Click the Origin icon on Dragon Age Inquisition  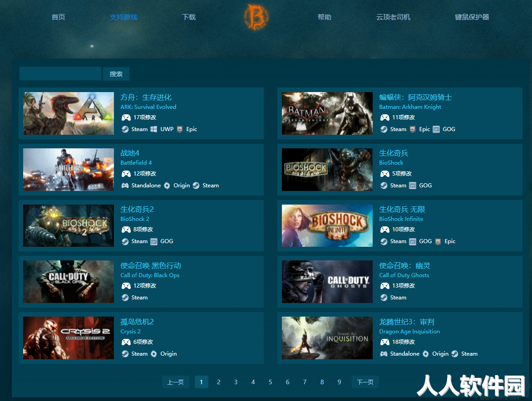click(x=425, y=354)
